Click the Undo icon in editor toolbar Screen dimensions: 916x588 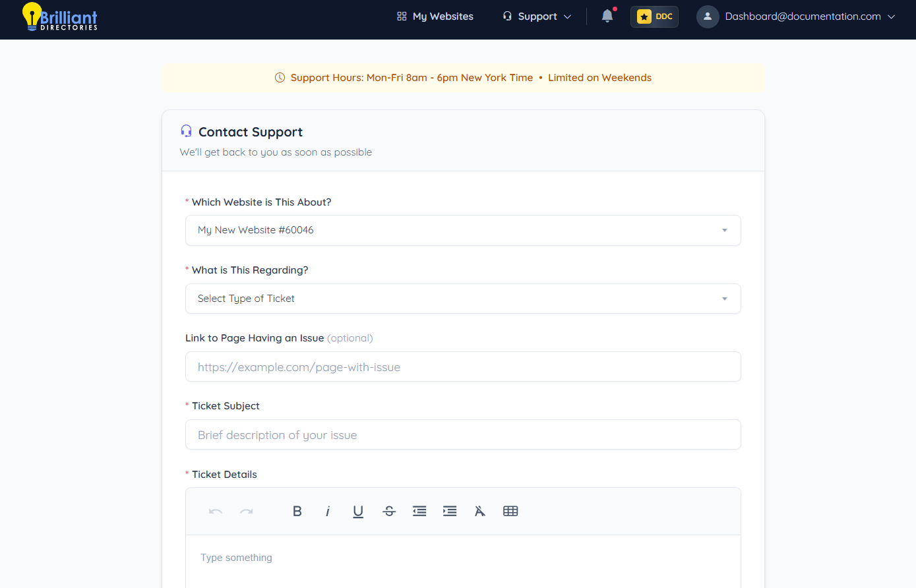pyautogui.click(x=215, y=511)
